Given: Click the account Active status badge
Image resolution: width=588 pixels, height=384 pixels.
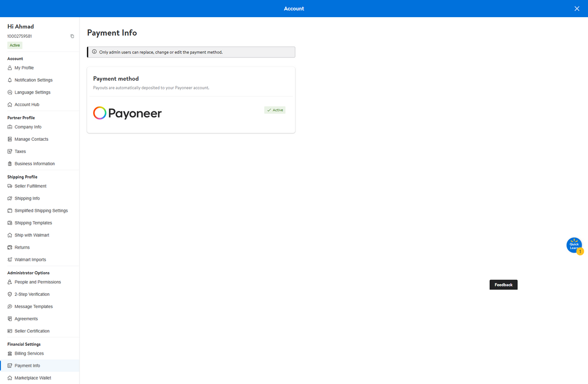Looking at the screenshot, I should tap(15, 45).
